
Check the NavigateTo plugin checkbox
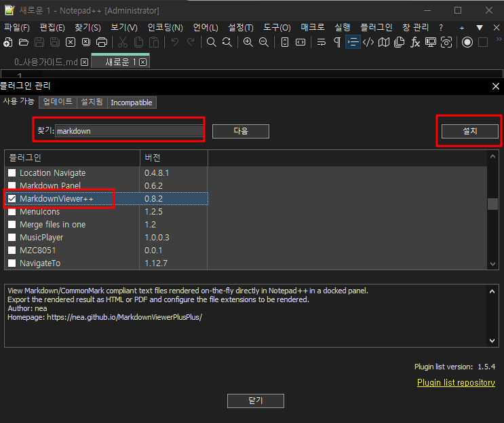click(12, 263)
